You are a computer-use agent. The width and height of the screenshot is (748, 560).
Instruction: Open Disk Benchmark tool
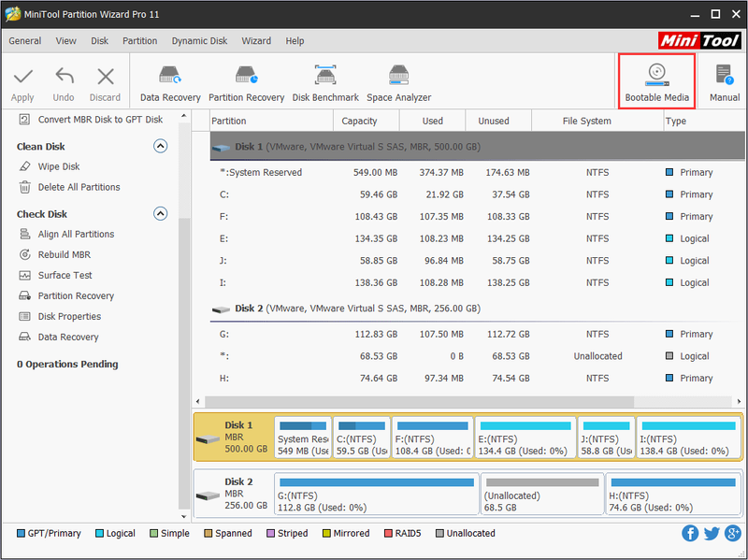click(325, 83)
